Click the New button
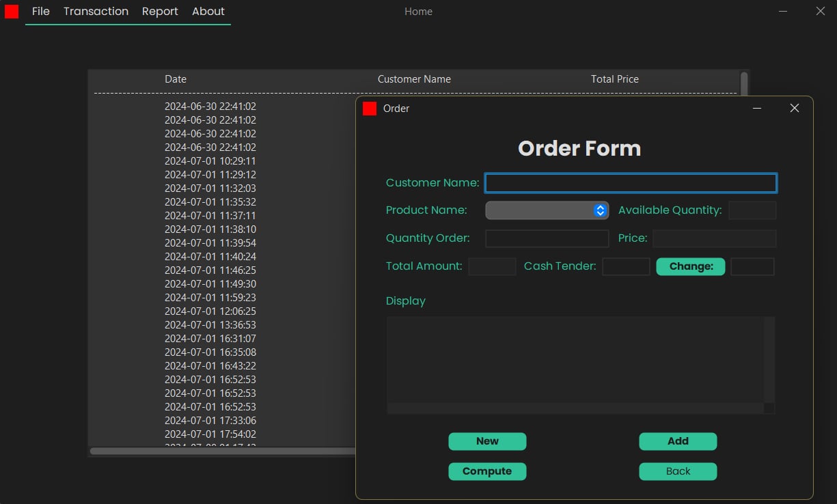837x504 pixels. coord(487,441)
